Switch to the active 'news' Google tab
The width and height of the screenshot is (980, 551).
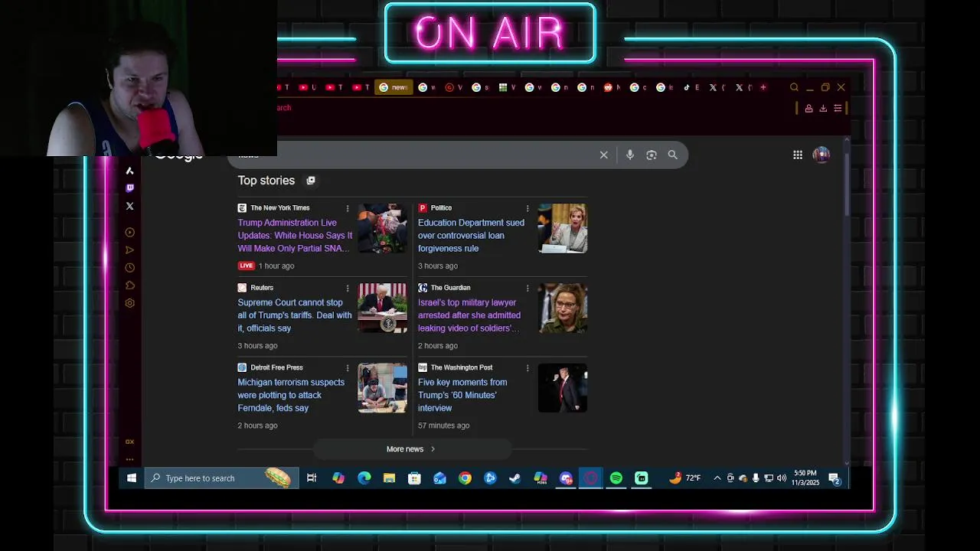click(x=394, y=87)
